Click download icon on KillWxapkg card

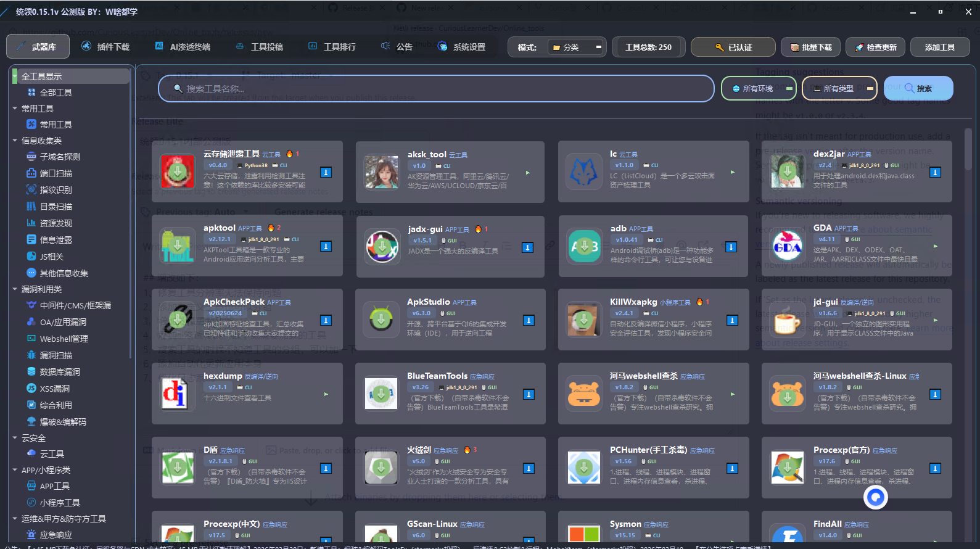tap(731, 320)
